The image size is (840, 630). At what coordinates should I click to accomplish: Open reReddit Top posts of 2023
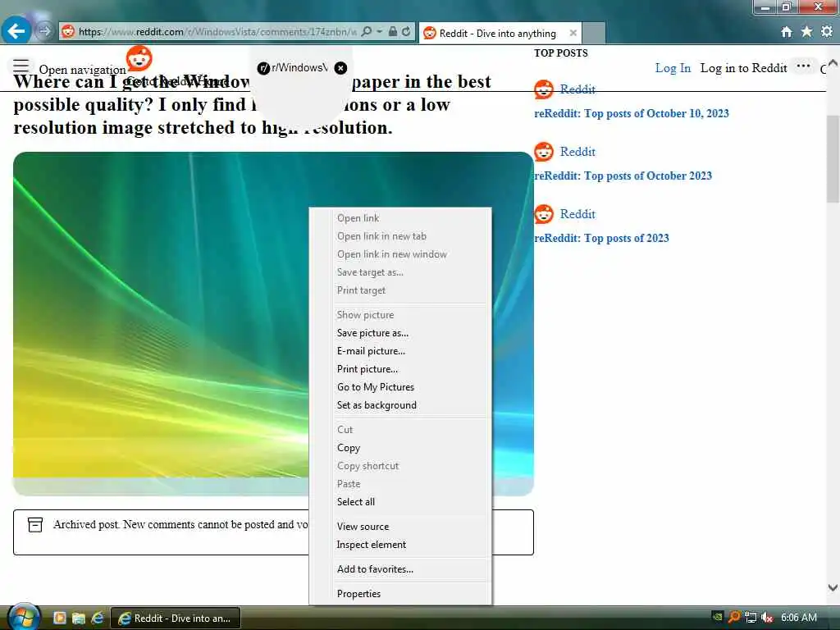(601, 239)
